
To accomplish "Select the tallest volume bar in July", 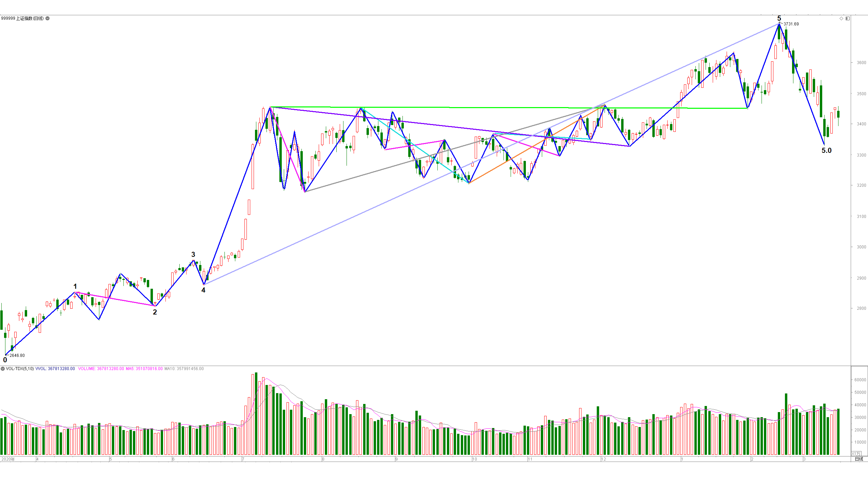I will 256,413.
